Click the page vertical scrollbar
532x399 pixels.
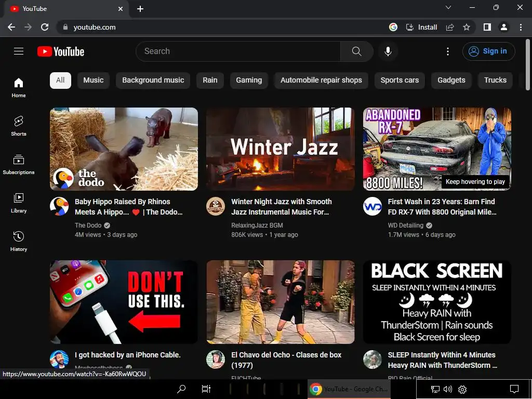coord(528,64)
